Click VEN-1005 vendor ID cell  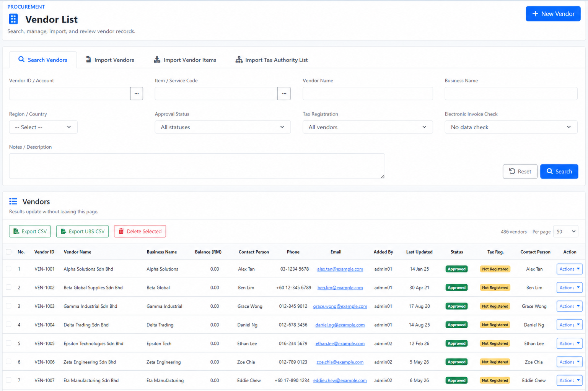coord(44,343)
